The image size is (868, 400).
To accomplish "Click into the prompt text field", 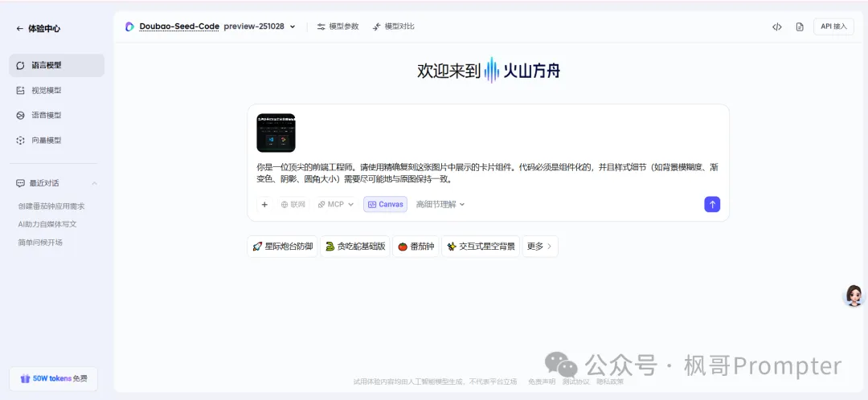I will [488, 173].
